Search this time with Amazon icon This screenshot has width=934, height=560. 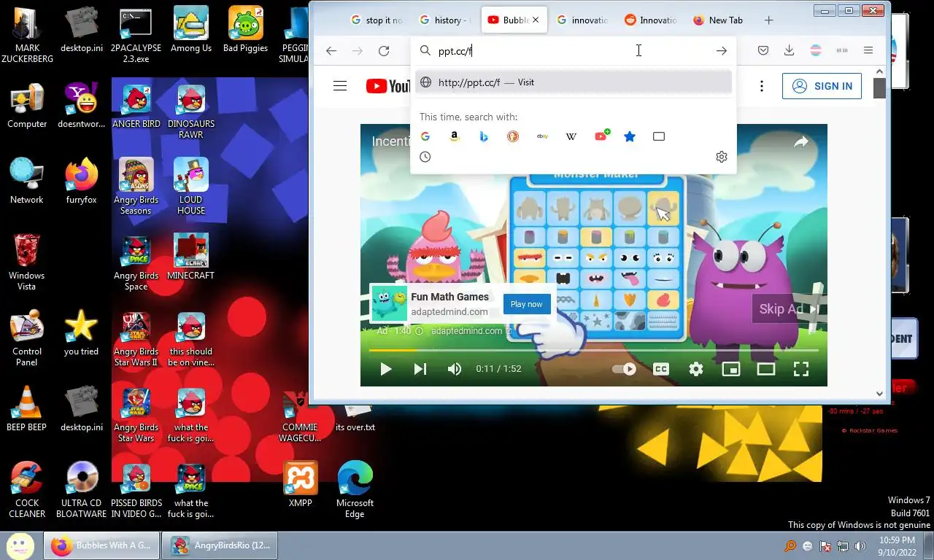(455, 136)
